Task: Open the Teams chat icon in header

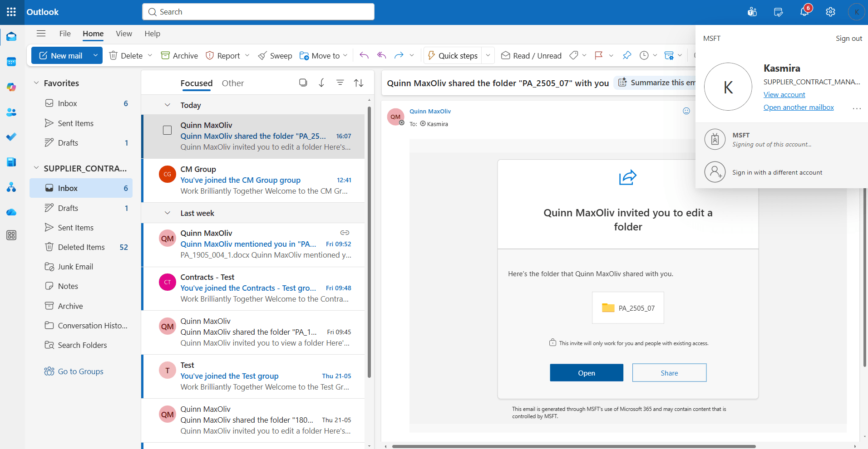Action: (x=752, y=12)
